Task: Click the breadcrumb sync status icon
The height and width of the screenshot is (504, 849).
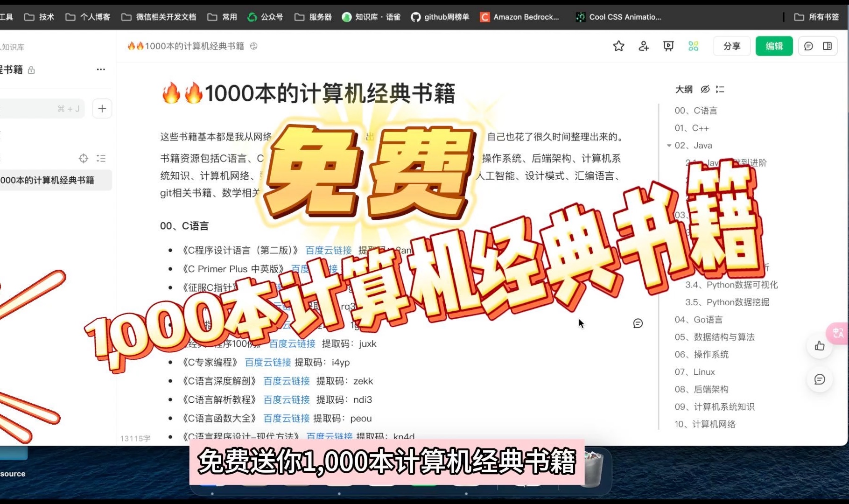Action: [253, 46]
